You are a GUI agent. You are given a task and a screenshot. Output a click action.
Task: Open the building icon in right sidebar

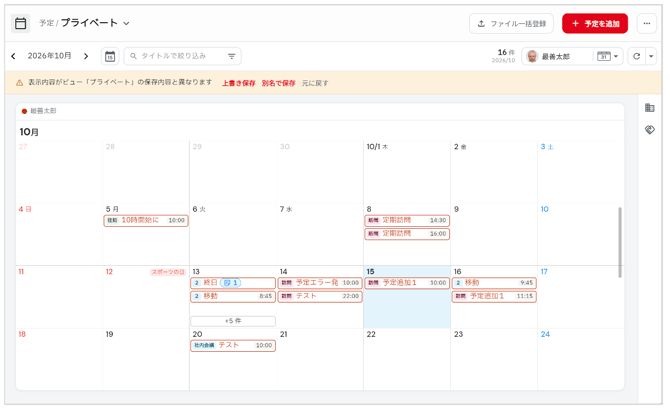(x=649, y=108)
